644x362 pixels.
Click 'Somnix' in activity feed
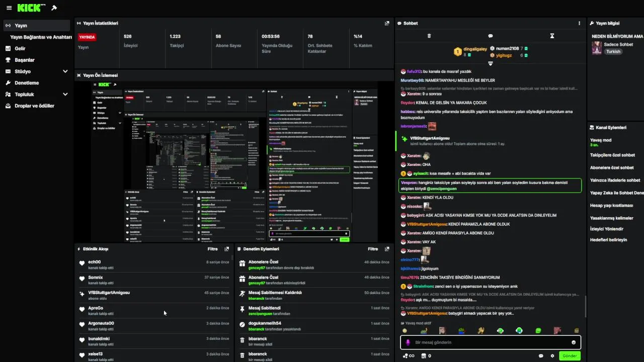(96, 278)
